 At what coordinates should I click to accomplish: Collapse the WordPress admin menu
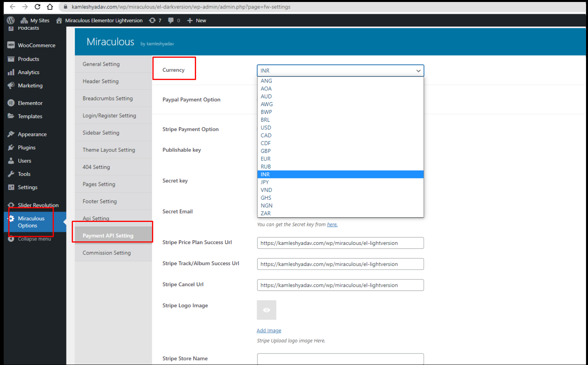(30, 239)
